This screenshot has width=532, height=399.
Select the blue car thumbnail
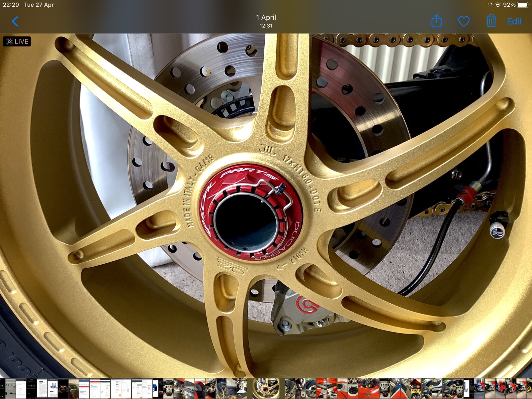point(155,388)
